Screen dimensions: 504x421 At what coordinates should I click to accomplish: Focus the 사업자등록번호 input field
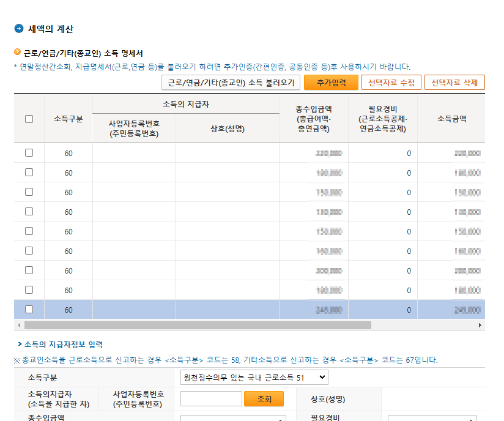(211, 399)
